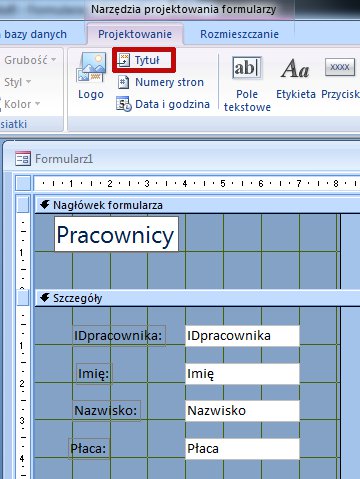The height and width of the screenshot is (479, 360).
Task: Open the Kolor dropdown
Action: (22, 104)
